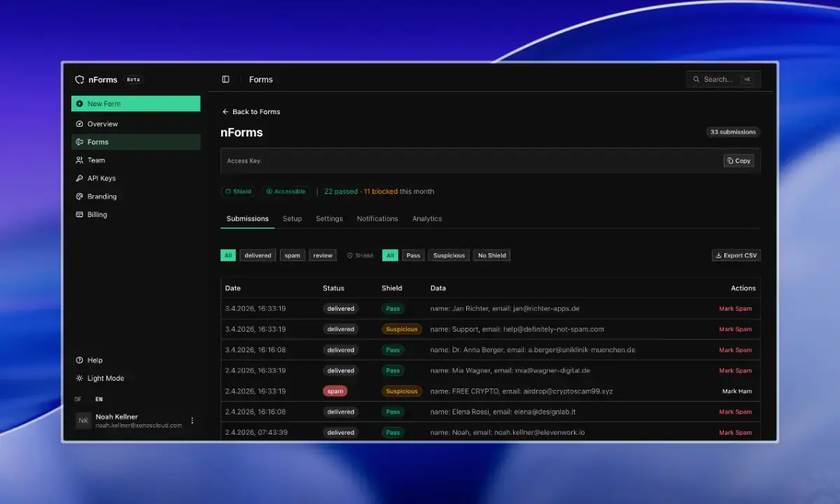Open the Analytics tab
This screenshot has width=840, height=504.
[x=427, y=219]
